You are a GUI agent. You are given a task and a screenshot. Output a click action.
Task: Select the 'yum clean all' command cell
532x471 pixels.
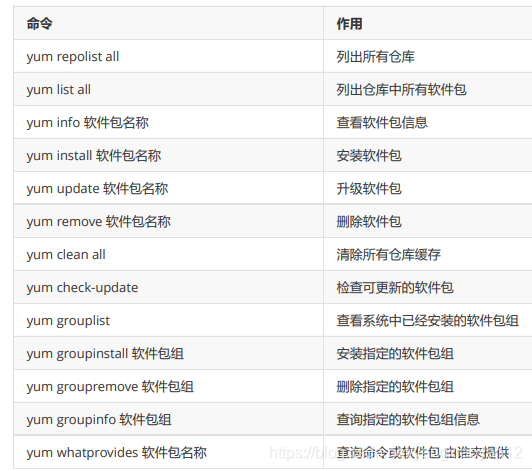[x=168, y=254]
